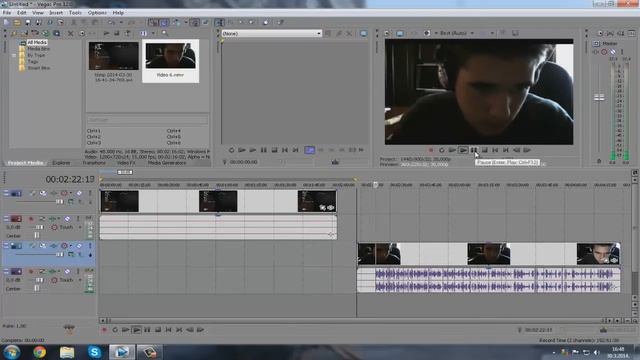Open the View menu
The image size is (640, 360).
tap(38, 13)
